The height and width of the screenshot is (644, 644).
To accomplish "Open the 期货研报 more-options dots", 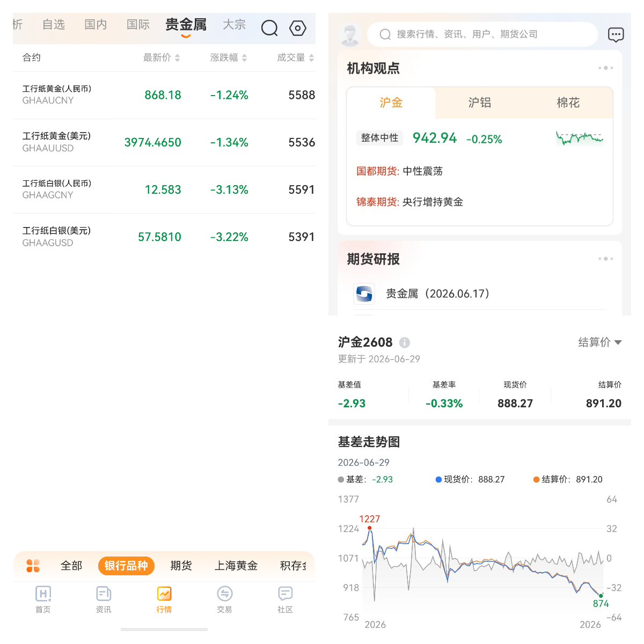I will tap(605, 259).
